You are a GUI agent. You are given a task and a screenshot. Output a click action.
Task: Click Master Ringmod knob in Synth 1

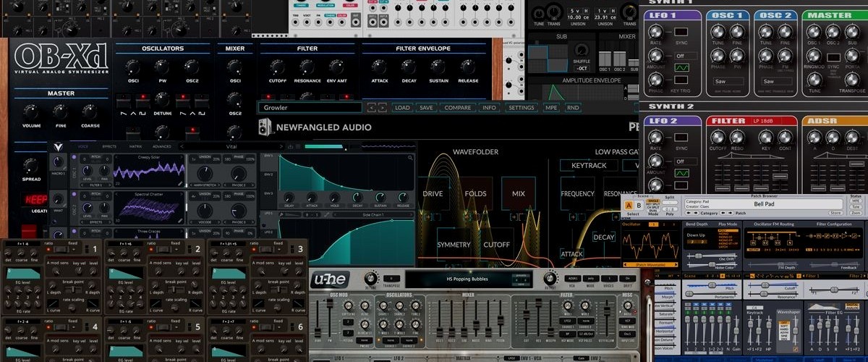click(814, 56)
